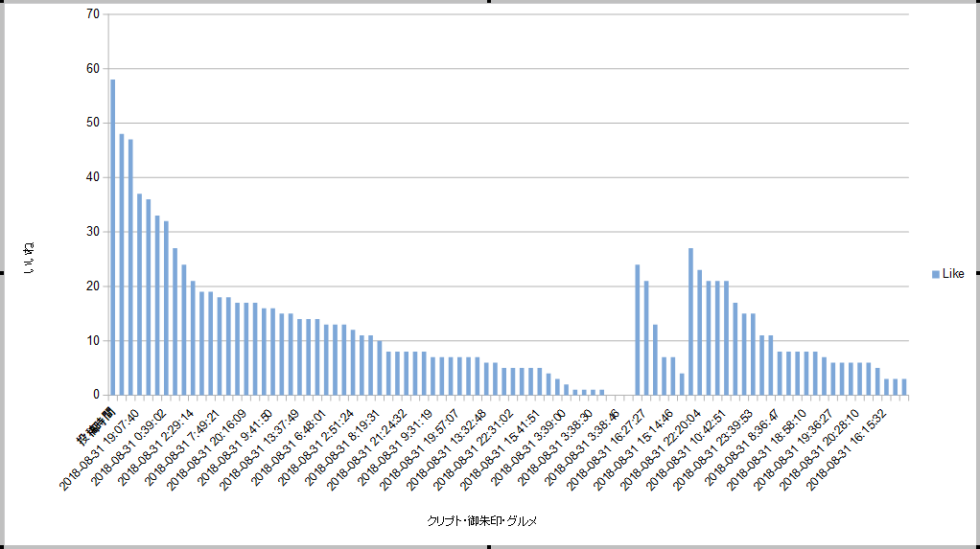
Task: Select the tallest bar near value 58
Action: point(113,237)
